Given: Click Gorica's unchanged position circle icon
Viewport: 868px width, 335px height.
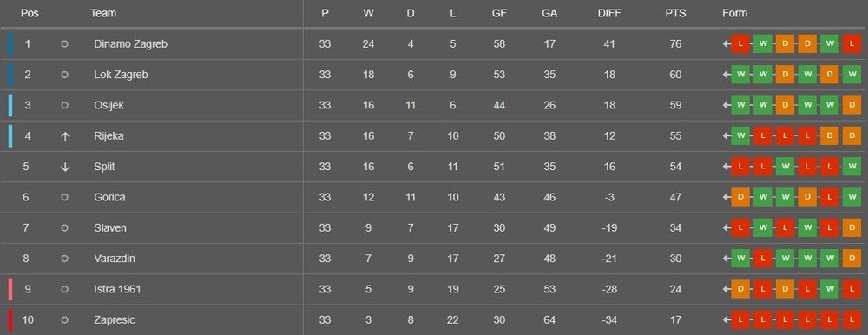Looking at the screenshot, I should coord(65,197).
